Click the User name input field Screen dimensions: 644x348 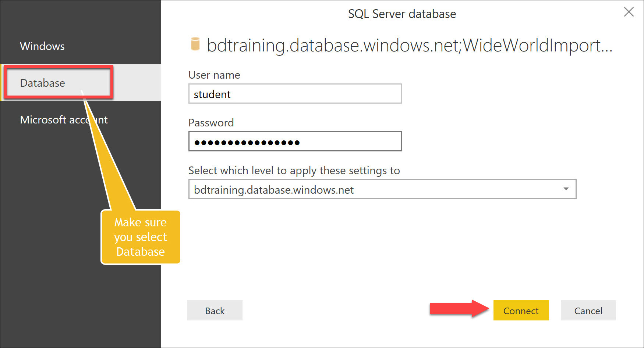pyautogui.click(x=295, y=94)
